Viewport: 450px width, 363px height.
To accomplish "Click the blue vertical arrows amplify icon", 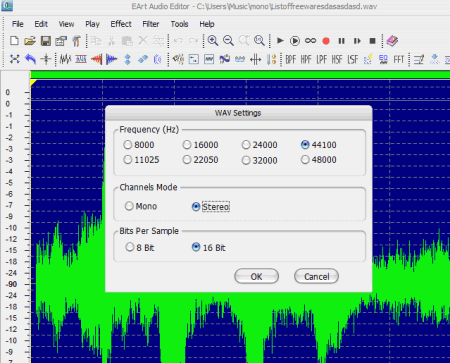I will click(x=127, y=60).
